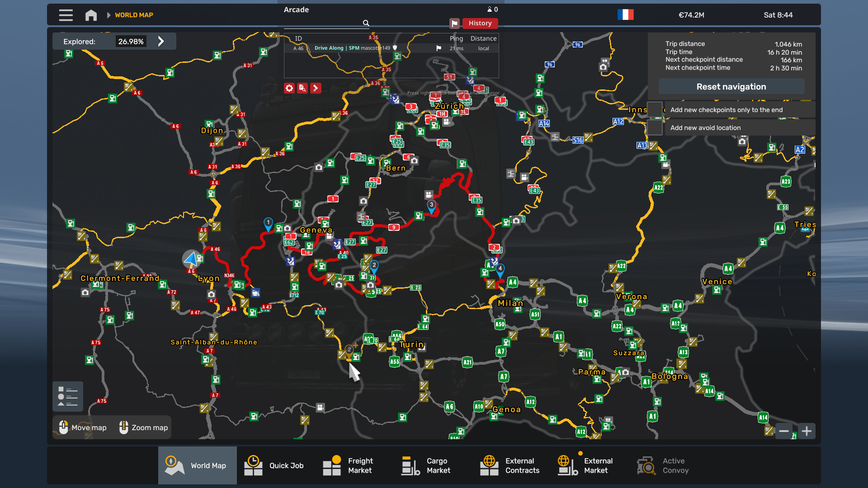868x488 pixels.
Task: Click the red document search icon
Action: 302,88
